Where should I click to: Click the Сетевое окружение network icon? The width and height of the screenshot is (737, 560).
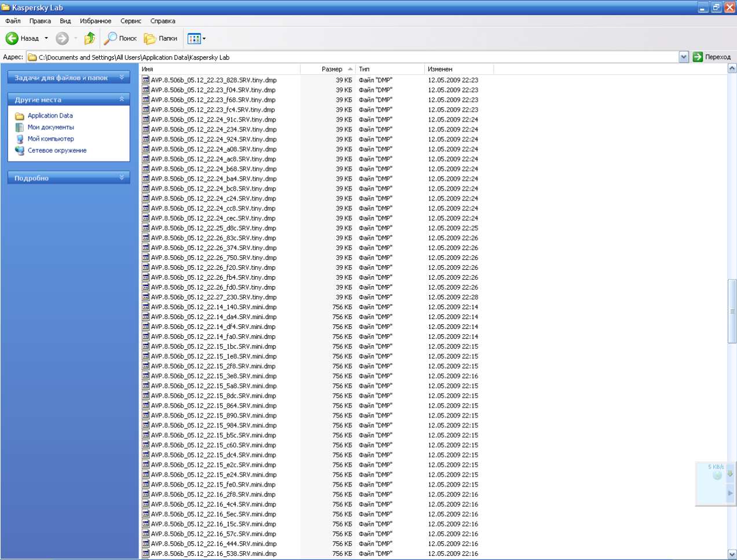coord(20,151)
